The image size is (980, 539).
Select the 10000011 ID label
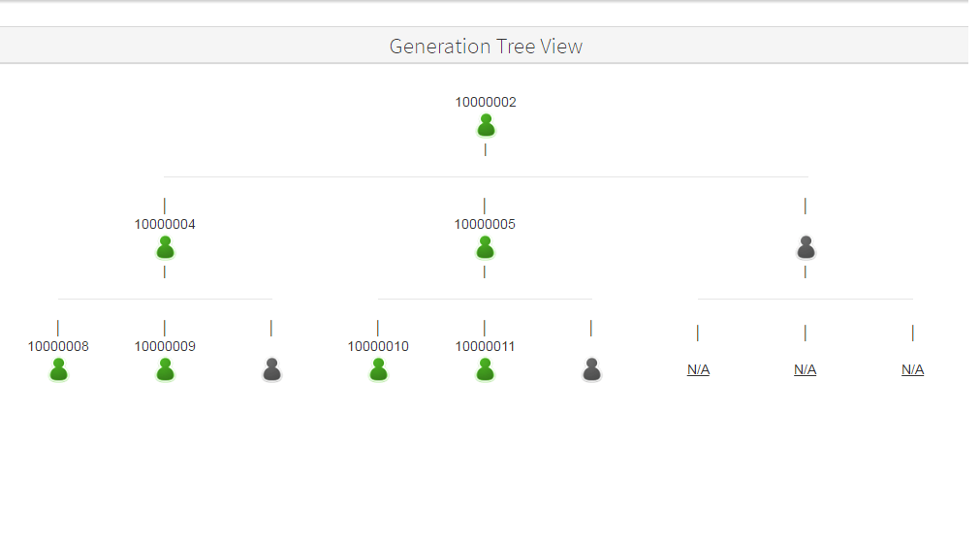coord(485,346)
